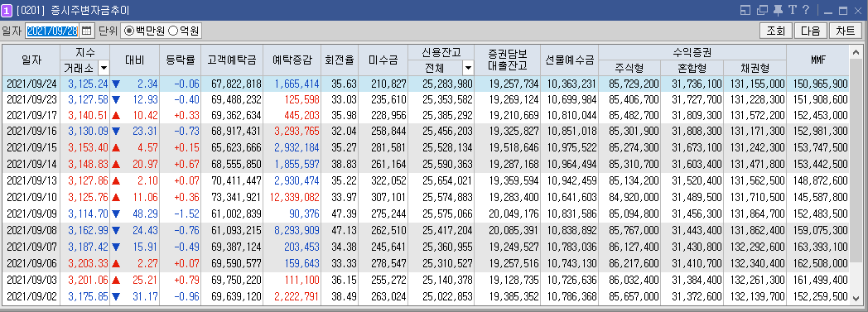Select the 2021/09/08 date cell
Screen dimensions: 868x312
[x=31, y=230]
